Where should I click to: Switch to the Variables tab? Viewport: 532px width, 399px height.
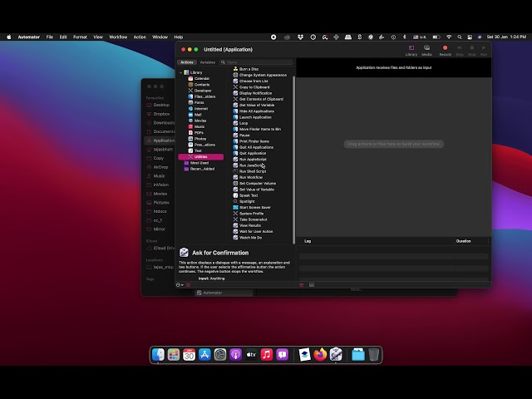coord(207,62)
